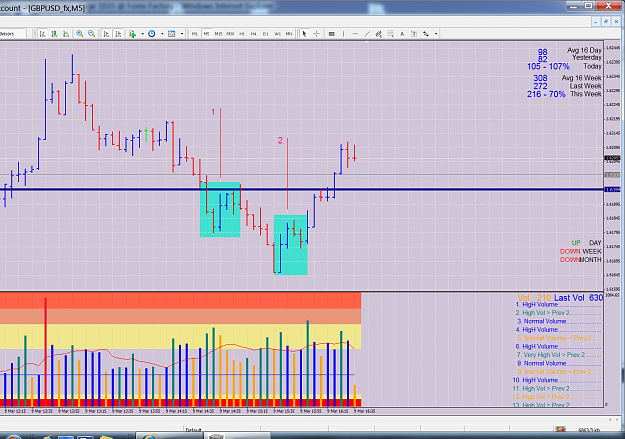
Task: Click the 'Avg 16 Day' range label
Action: 584,50
